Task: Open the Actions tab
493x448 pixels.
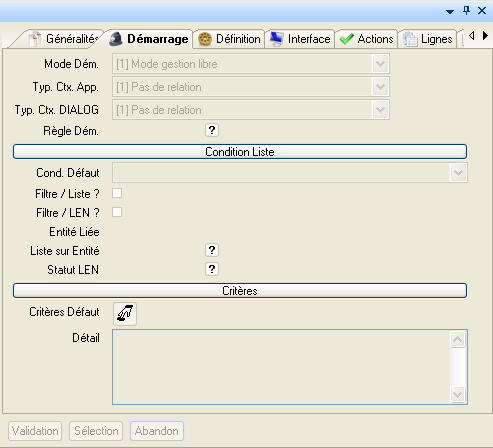Action: pyautogui.click(x=366, y=39)
